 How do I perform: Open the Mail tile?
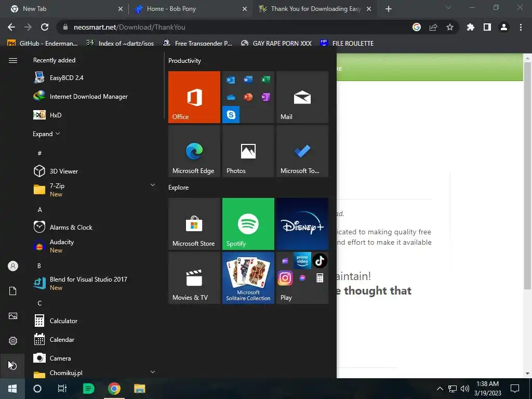tap(302, 97)
